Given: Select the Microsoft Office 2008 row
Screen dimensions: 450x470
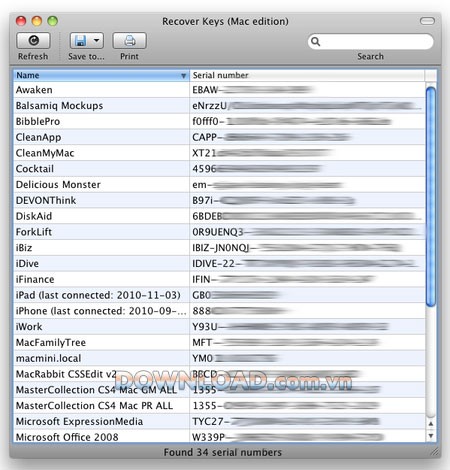Looking at the screenshot, I should pyautogui.click(x=219, y=436).
